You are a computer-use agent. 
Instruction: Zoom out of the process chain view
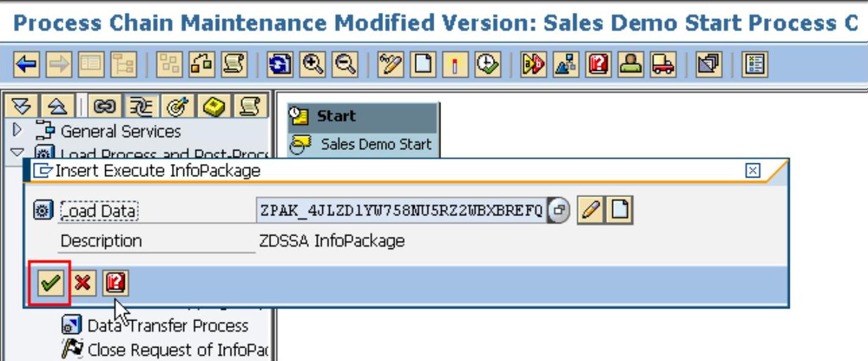pos(345,64)
